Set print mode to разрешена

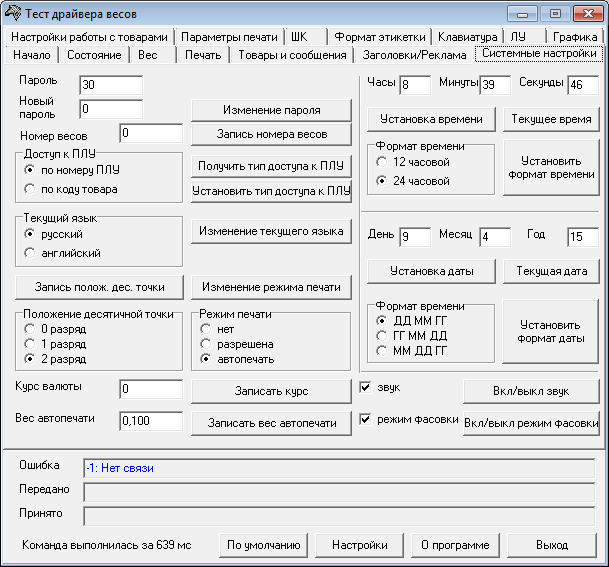[206, 344]
